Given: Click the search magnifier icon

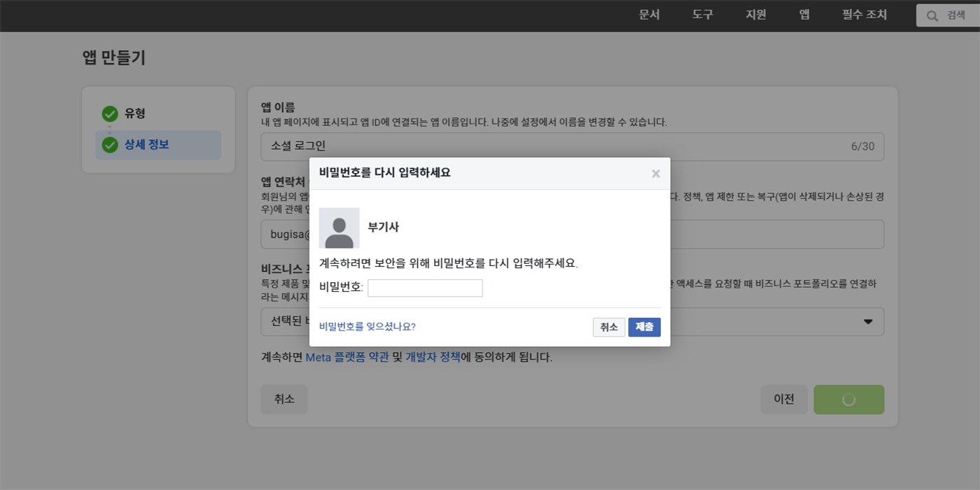Looking at the screenshot, I should click(x=932, y=15).
